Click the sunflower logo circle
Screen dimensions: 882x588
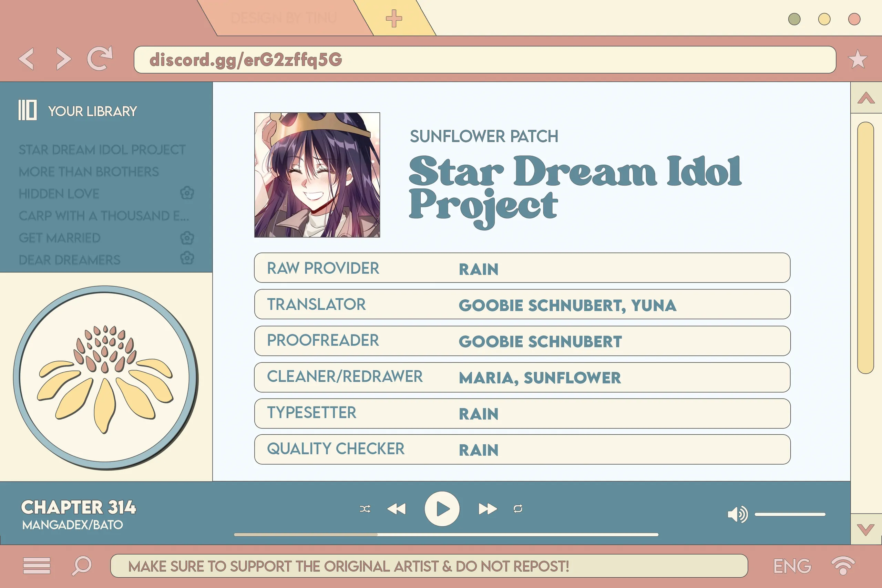click(105, 377)
